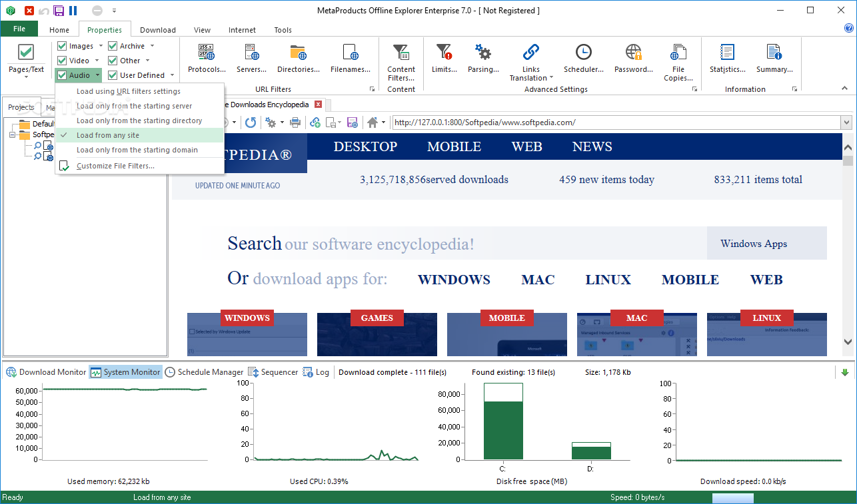Image resolution: width=857 pixels, height=504 pixels.
Task: Collapse the Softpedia project tree node
Action: [x=12, y=134]
